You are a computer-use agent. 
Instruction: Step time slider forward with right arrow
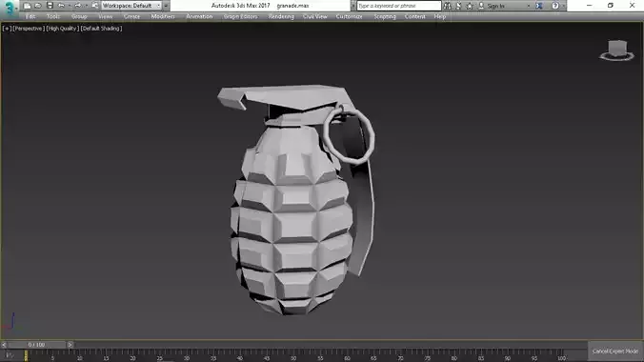(70, 345)
